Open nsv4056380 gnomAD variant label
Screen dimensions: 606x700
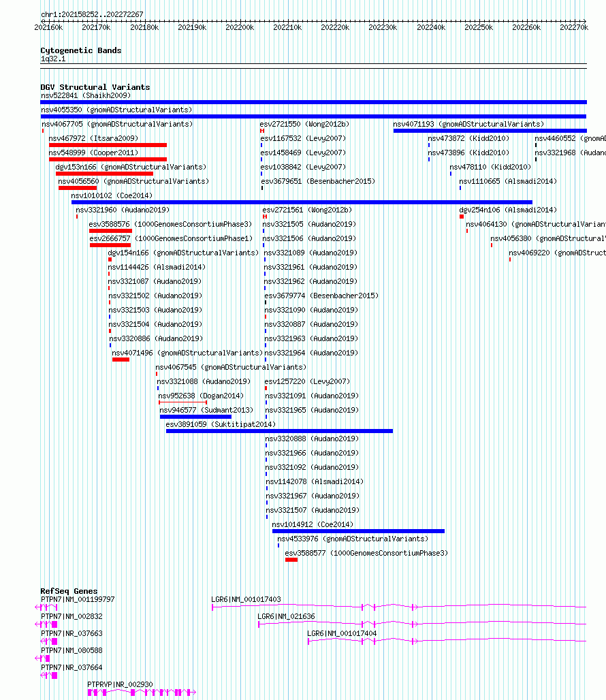coord(548,238)
